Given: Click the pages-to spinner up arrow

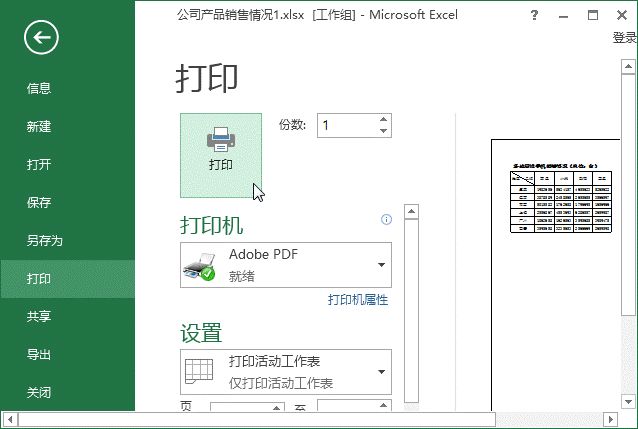Looking at the screenshot, I should [x=383, y=405].
